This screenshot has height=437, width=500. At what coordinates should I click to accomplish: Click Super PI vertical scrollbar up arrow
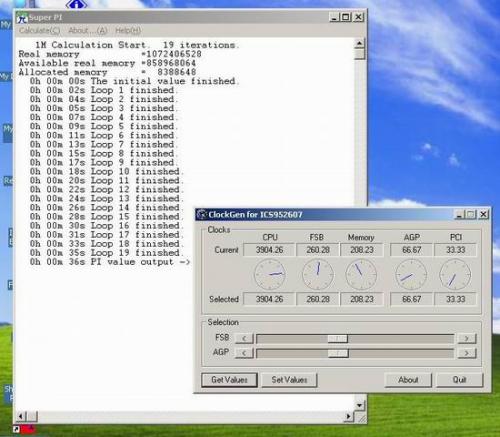[x=359, y=44]
